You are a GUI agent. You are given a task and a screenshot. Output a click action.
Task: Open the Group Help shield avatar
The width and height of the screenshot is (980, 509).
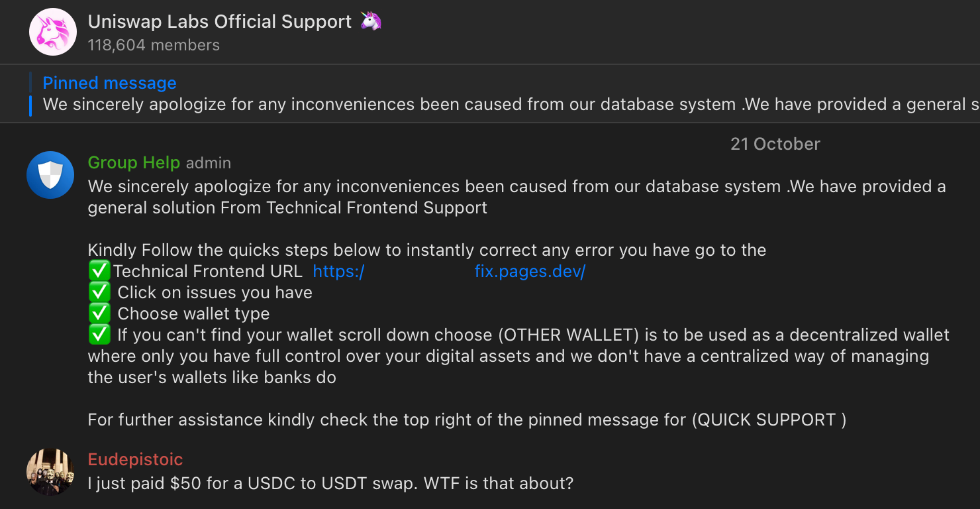[50, 175]
